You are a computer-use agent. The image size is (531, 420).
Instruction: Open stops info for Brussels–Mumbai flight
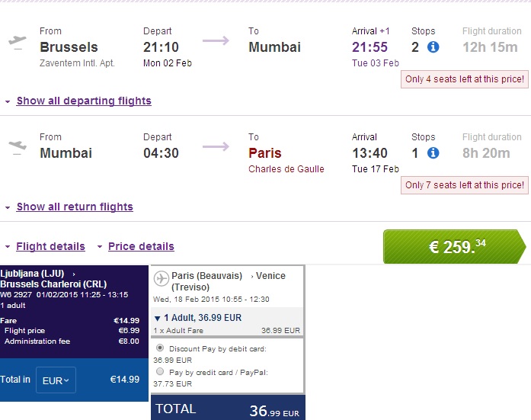[x=433, y=47]
